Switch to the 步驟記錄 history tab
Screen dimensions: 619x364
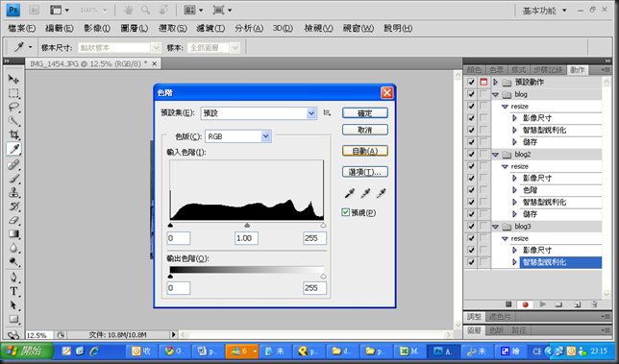(x=548, y=70)
